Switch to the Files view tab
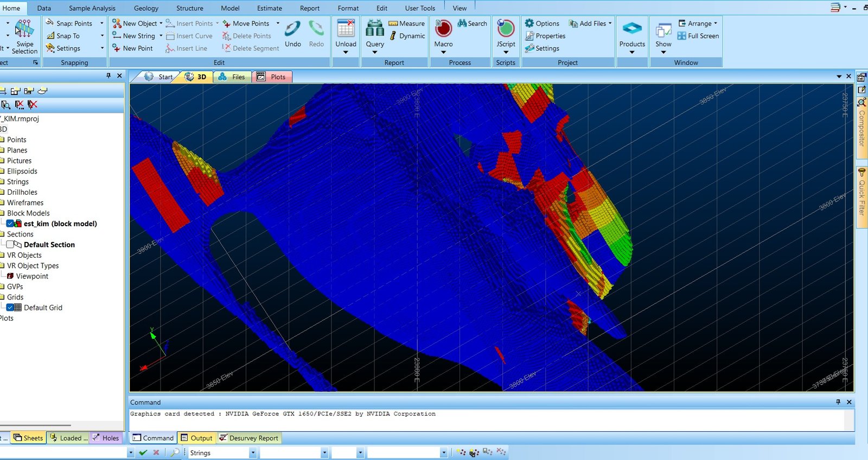868x460 pixels. click(x=232, y=76)
